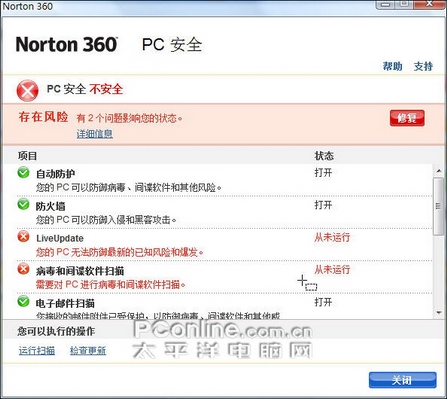This screenshot has height=399, width=447.
Task: Open the 帮助 link
Action: tap(392, 66)
